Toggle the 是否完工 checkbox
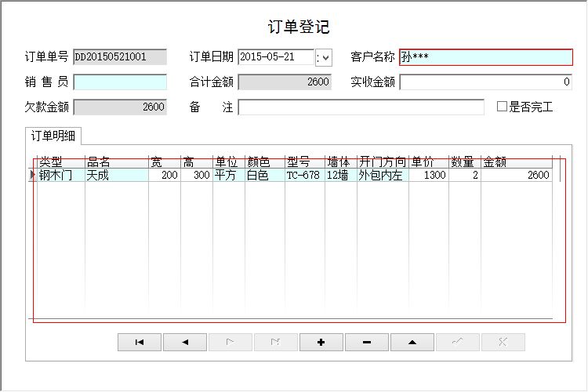Image resolution: width=588 pixels, height=392 pixels. [x=503, y=107]
